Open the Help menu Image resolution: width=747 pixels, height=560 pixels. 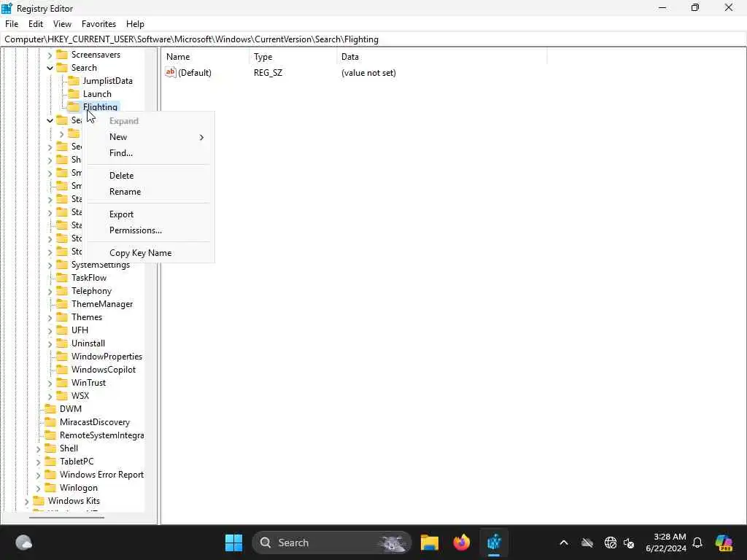(x=135, y=24)
